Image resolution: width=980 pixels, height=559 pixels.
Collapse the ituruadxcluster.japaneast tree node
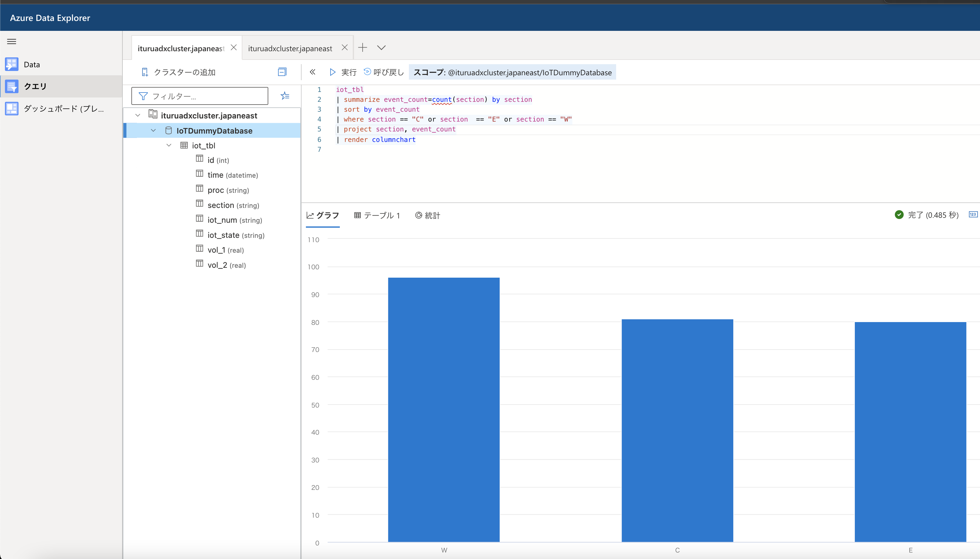[138, 115]
